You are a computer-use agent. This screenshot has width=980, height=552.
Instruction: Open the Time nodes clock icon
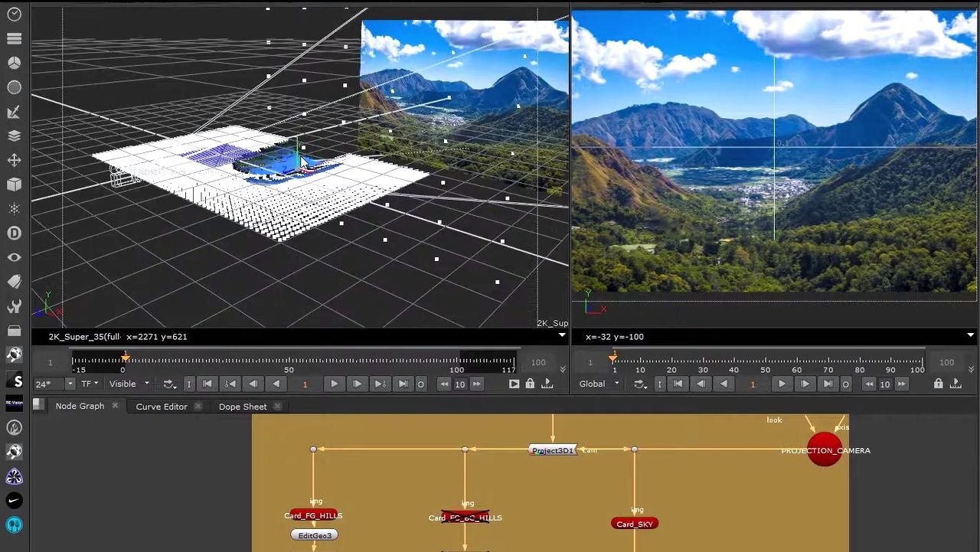pyautogui.click(x=14, y=15)
